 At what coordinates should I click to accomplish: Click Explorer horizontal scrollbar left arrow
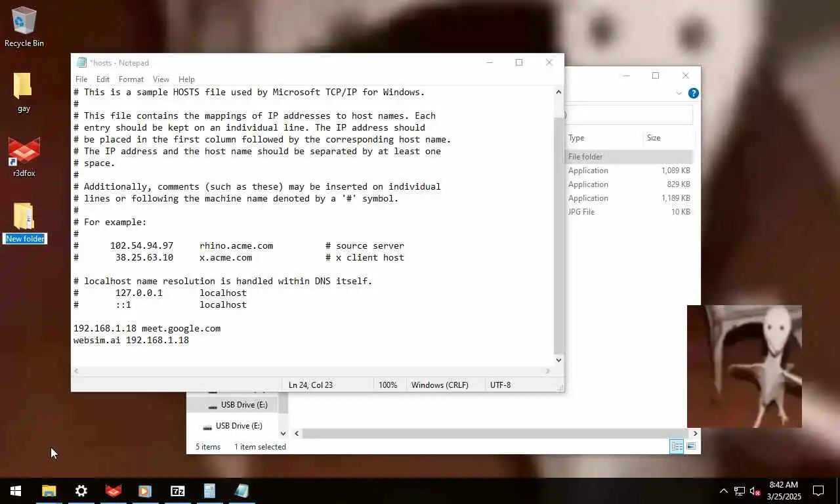pyautogui.click(x=297, y=433)
